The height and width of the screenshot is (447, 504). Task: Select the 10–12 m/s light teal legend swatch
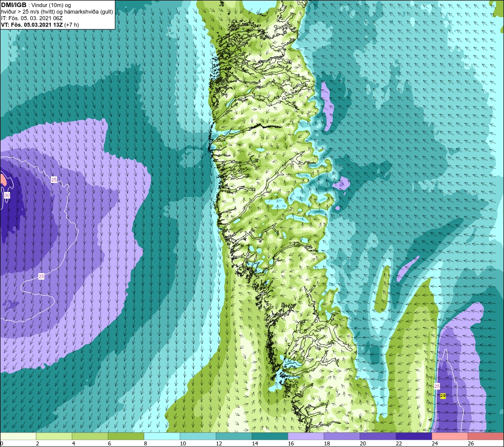click(198, 436)
